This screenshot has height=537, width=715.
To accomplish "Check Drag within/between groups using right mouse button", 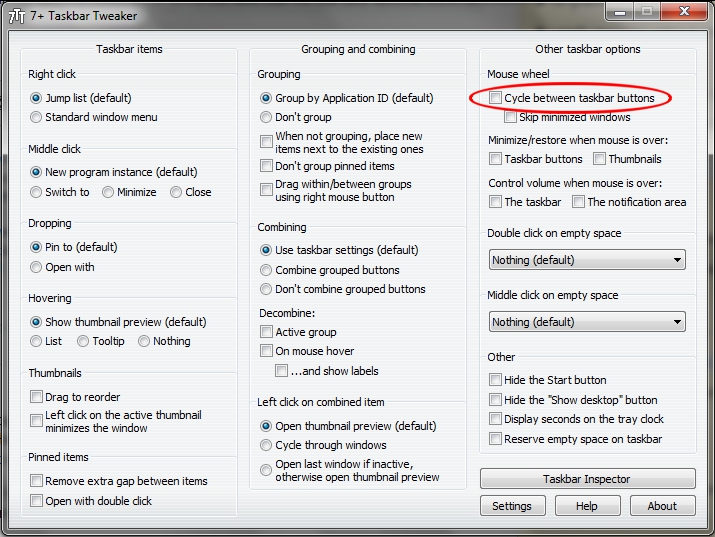I will pos(266,190).
